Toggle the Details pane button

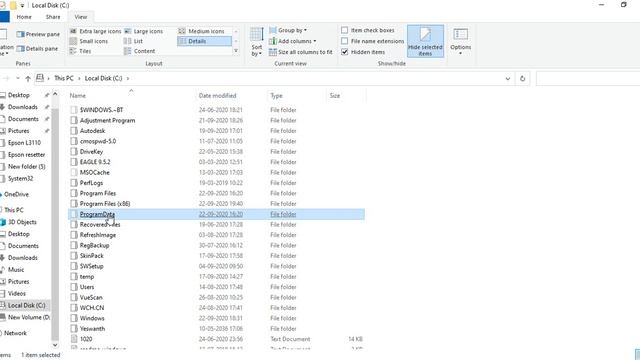coord(37,49)
